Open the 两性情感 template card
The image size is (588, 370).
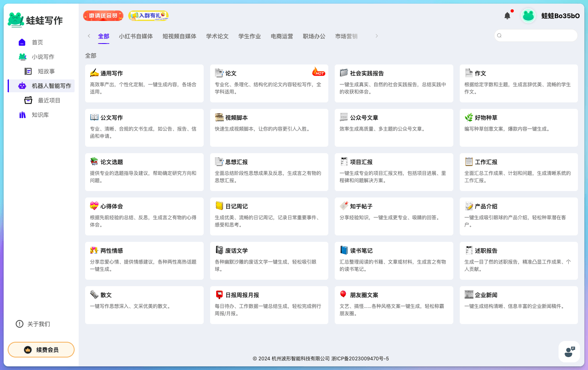(x=144, y=261)
